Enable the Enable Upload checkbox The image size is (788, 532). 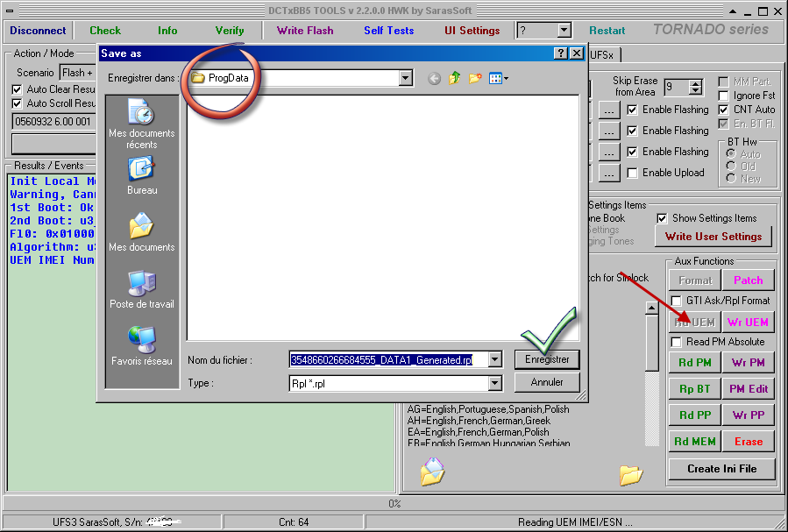click(632, 173)
